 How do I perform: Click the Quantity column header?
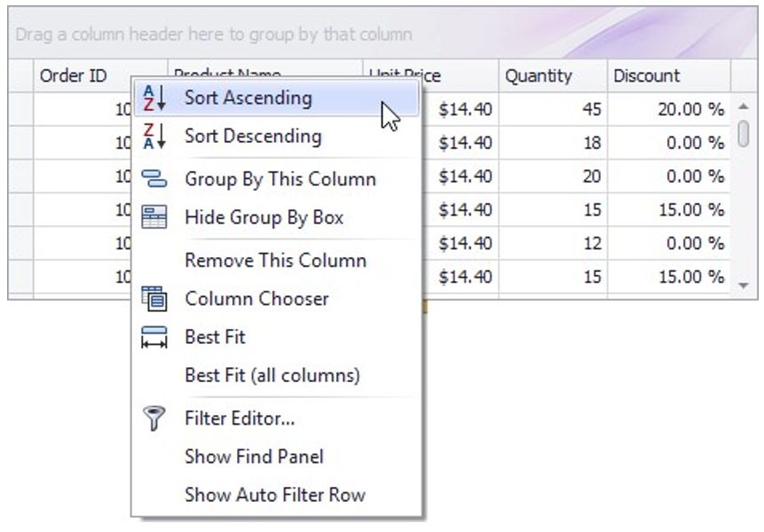click(x=551, y=76)
